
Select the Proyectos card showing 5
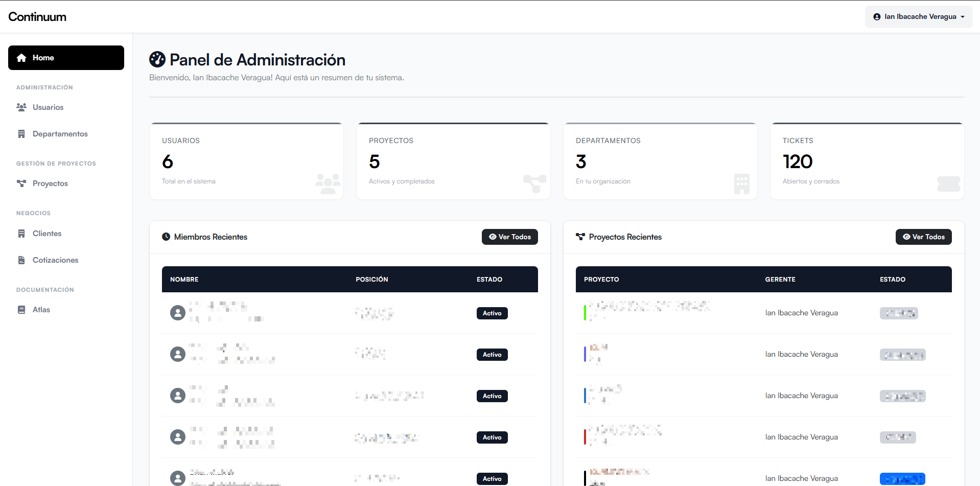[453, 161]
